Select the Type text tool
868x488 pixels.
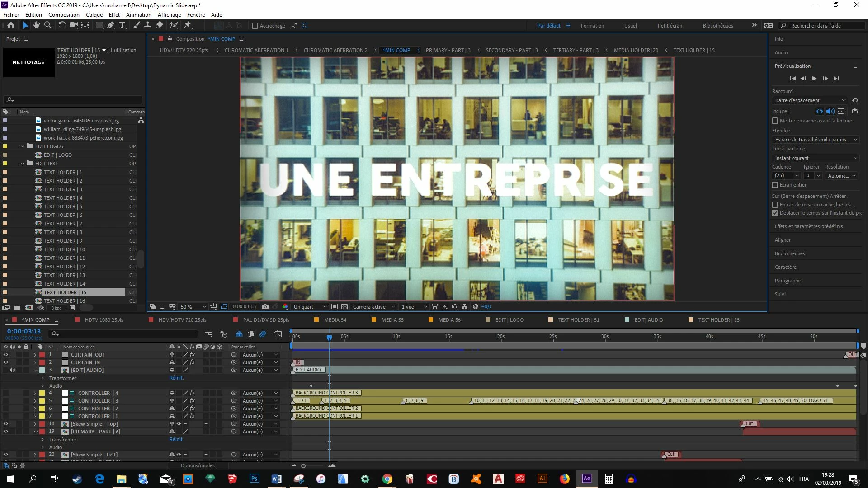point(122,25)
